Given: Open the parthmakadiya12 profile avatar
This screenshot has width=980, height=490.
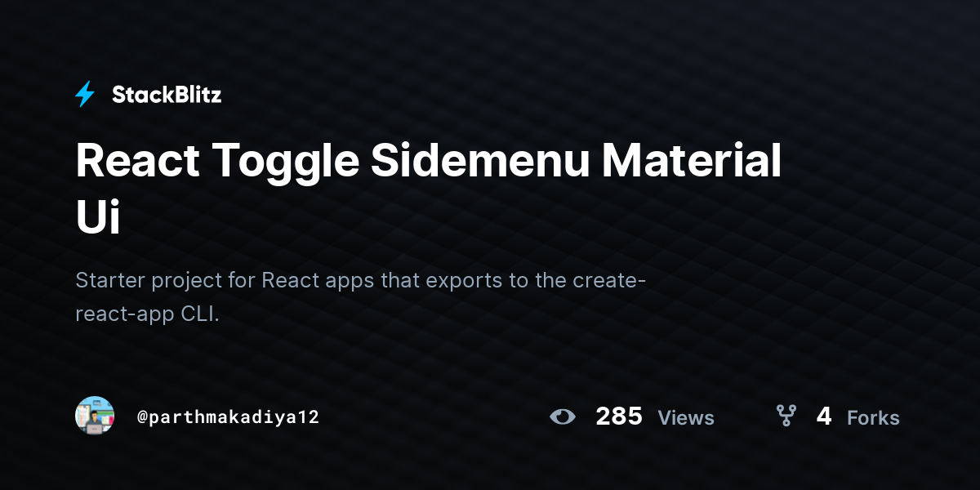Looking at the screenshot, I should [95, 416].
